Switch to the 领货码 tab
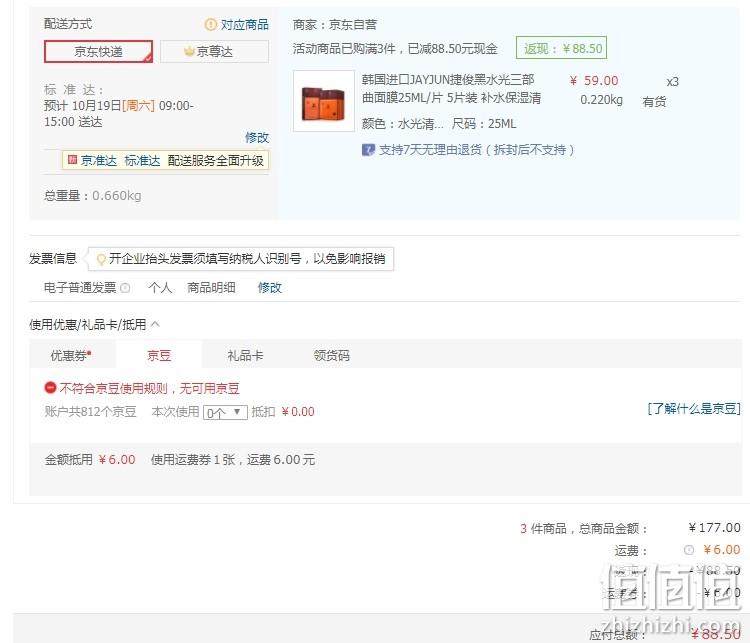Image resolution: width=750 pixels, height=643 pixels. 331,355
